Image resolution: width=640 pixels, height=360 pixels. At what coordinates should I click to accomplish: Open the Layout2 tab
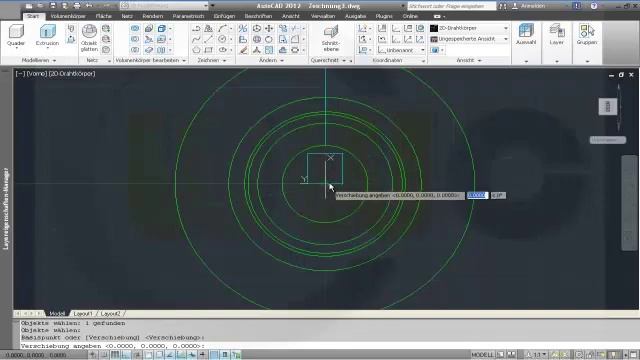click(x=110, y=314)
